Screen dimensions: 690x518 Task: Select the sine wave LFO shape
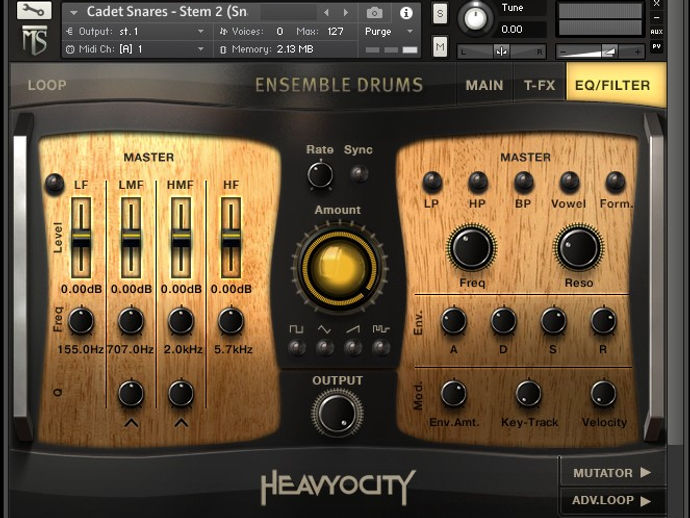coord(325,348)
